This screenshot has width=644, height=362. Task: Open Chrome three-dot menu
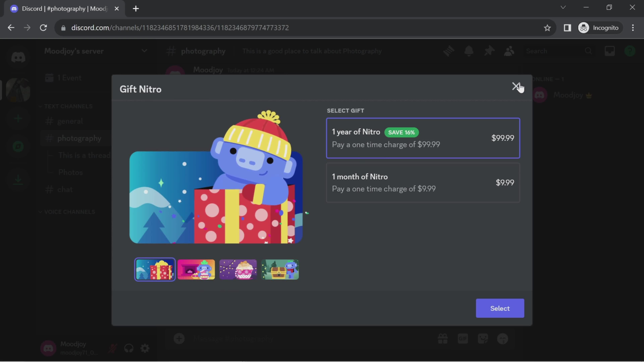tap(633, 28)
